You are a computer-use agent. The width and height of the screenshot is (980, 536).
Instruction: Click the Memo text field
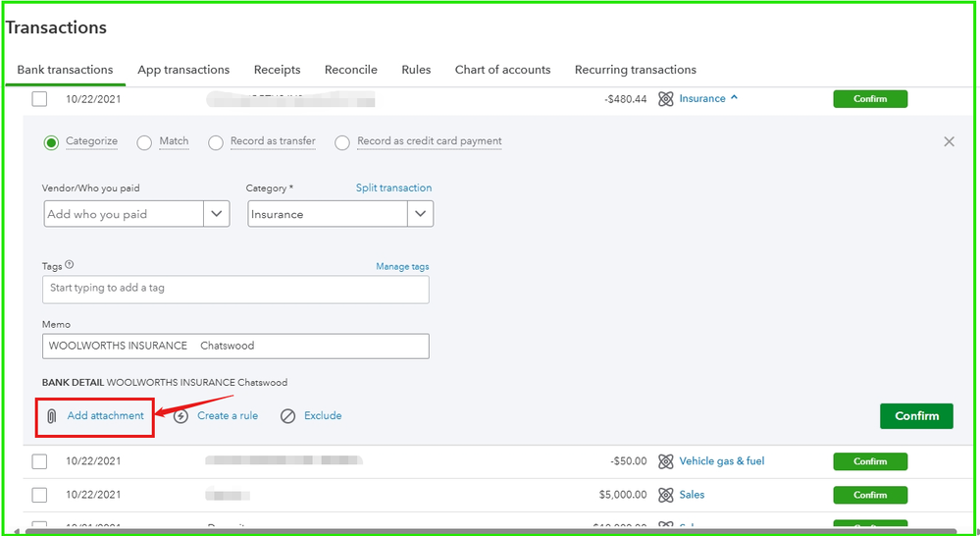click(x=235, y=346)
